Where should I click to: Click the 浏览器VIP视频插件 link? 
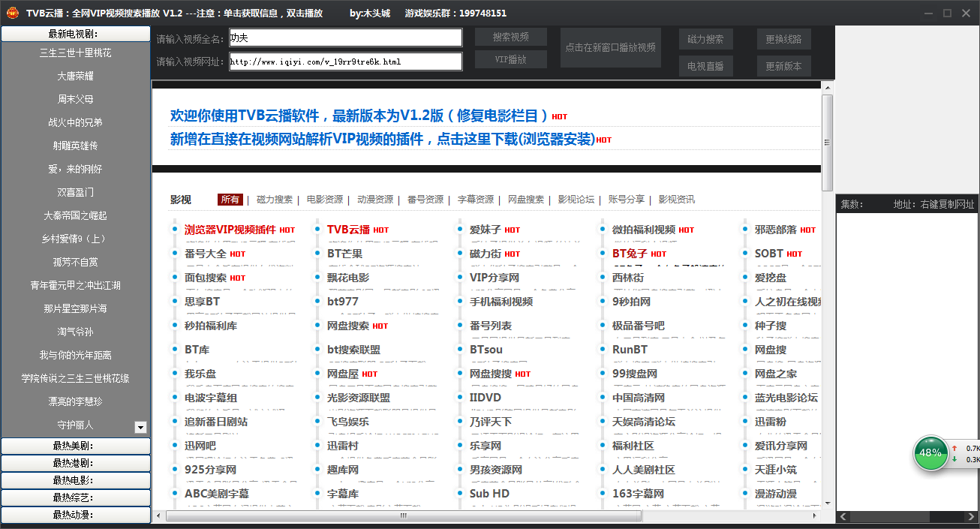coord(230,230)
